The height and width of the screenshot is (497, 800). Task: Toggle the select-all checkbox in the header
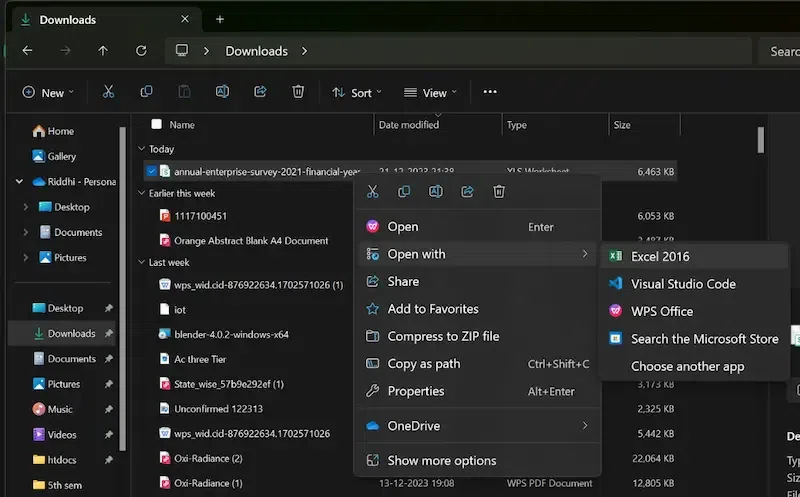tap(156, 125)
